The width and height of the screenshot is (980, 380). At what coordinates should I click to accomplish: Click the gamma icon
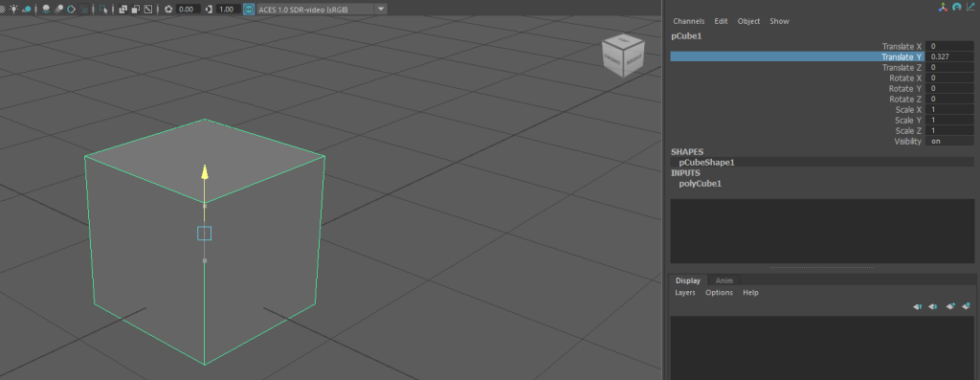click(x=210, y=10)
